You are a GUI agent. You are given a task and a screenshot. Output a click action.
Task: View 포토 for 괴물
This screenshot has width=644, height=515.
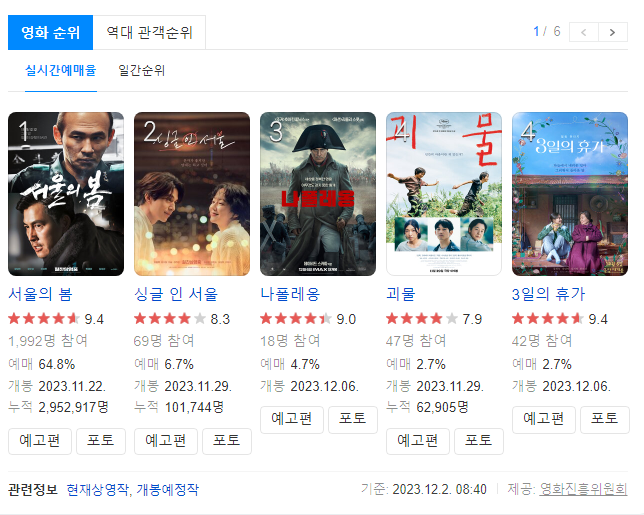[x=479, y=441]
